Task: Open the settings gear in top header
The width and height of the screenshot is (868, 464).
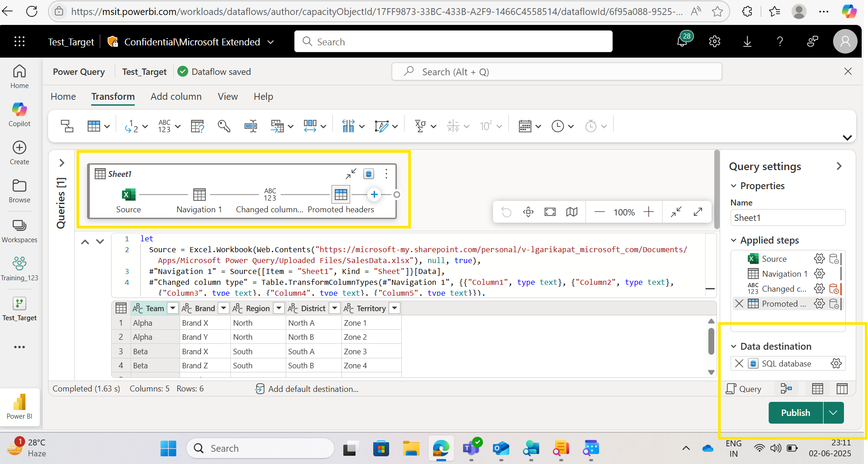Action: [x=715, y=42]
